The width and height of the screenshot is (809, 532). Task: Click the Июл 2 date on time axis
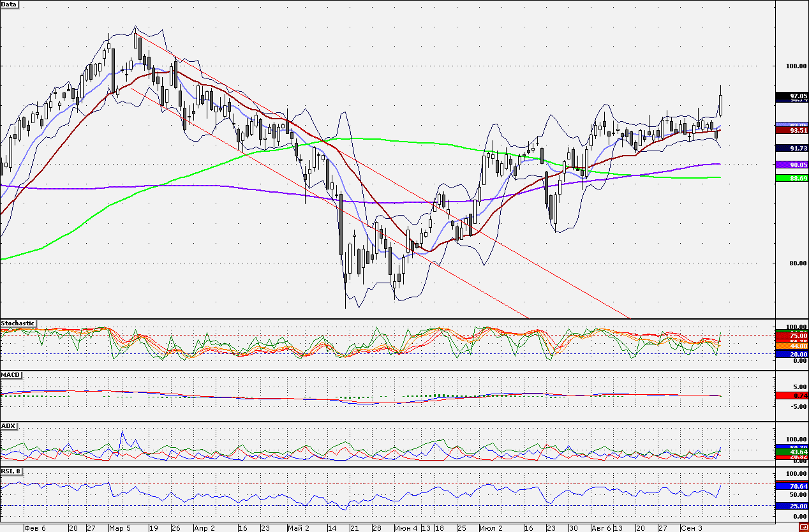[490, 528]
